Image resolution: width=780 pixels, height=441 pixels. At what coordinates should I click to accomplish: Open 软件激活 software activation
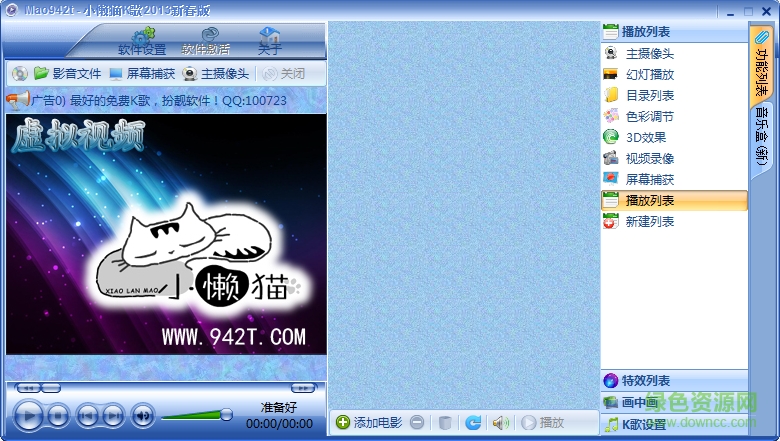205,42
